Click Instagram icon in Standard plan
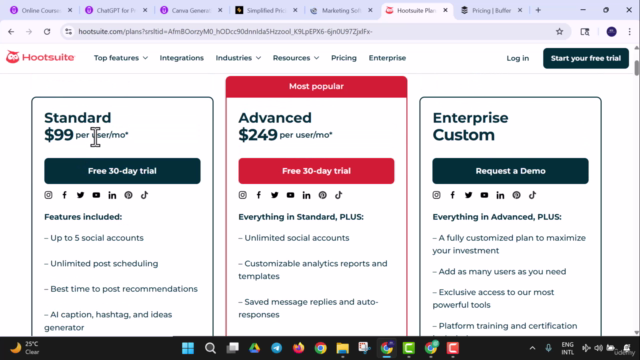 click(x=48, y=195)
